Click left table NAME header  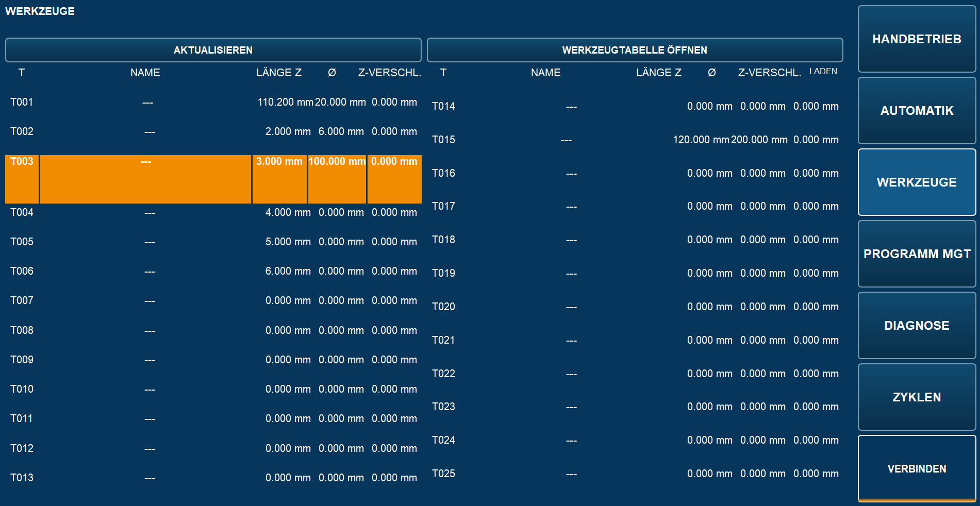[x=145, y=73]
